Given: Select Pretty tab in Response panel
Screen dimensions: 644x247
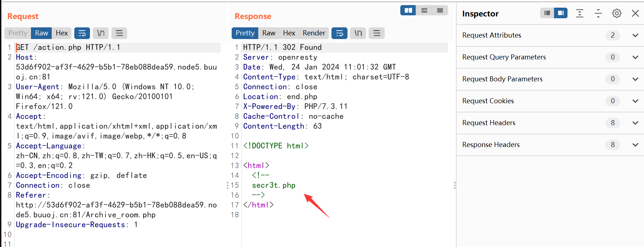Looking at the screenshot, I should tap(245, 33).
